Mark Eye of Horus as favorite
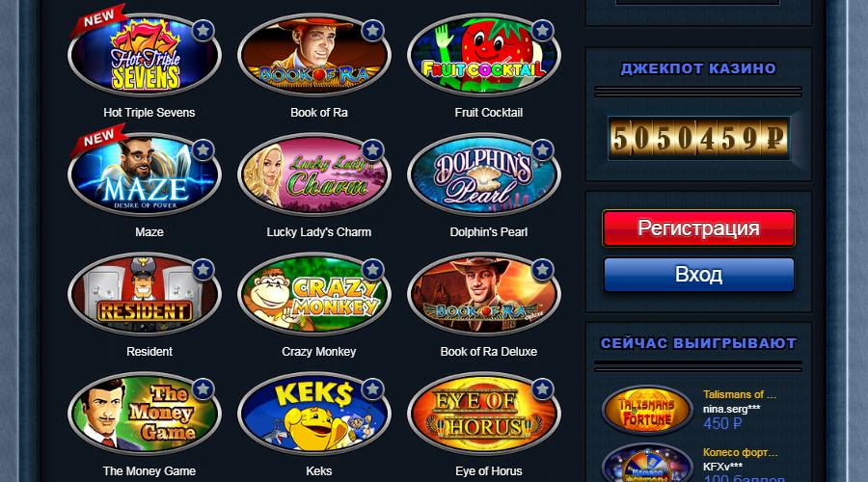868x482 pixels. coord(542,389)
